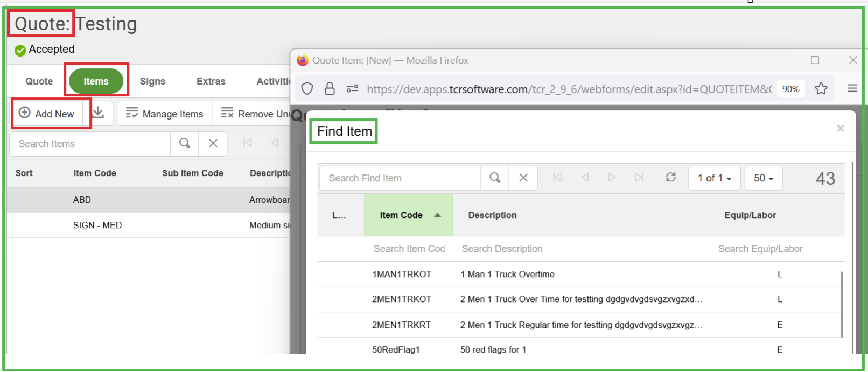Close the Find Item dialog
The height and width of the screenshot is (372, 868).
click(840, 128)
